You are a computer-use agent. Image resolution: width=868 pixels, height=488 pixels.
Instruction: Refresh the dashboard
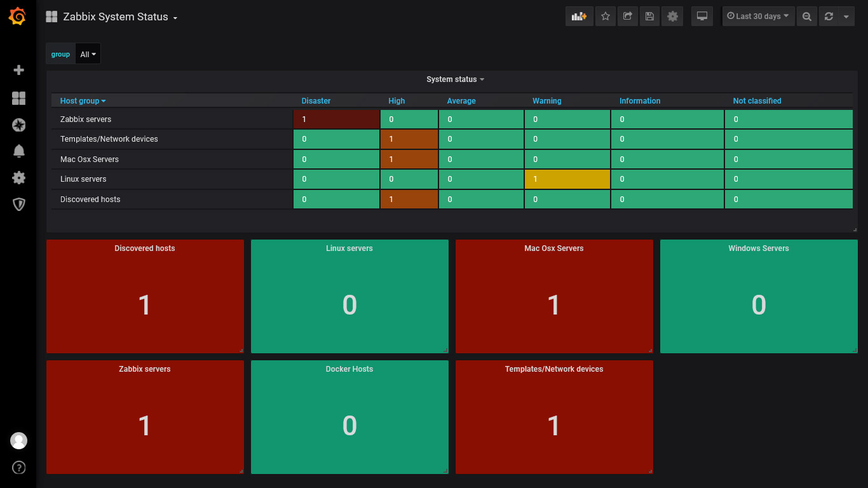(x=829, y=17)
